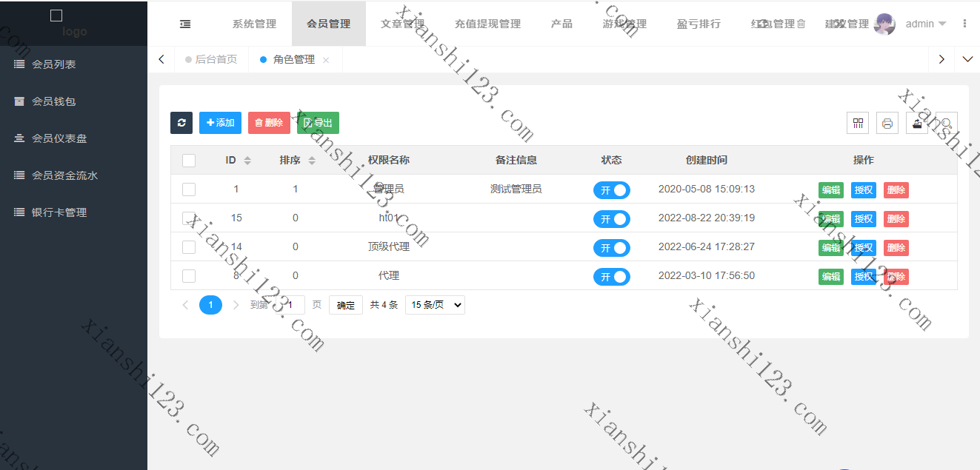Click 授权 for the ht01 row
The height and width of the screenshot is (470, 980).
point(864,219)
